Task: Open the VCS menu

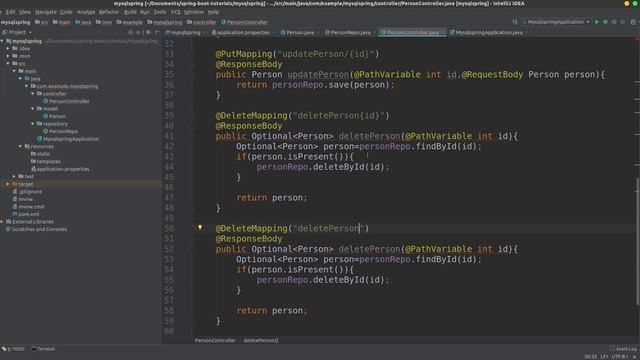Action: coord(176,12)
